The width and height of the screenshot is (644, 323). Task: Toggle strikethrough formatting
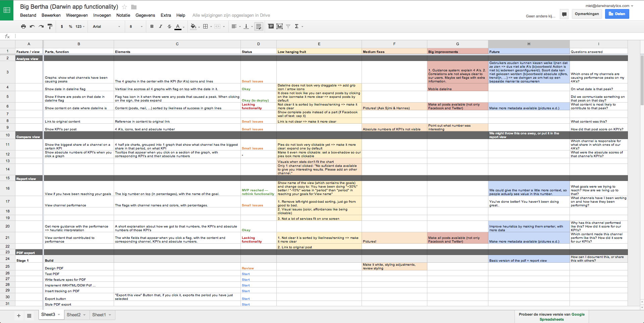pos(169,26)
